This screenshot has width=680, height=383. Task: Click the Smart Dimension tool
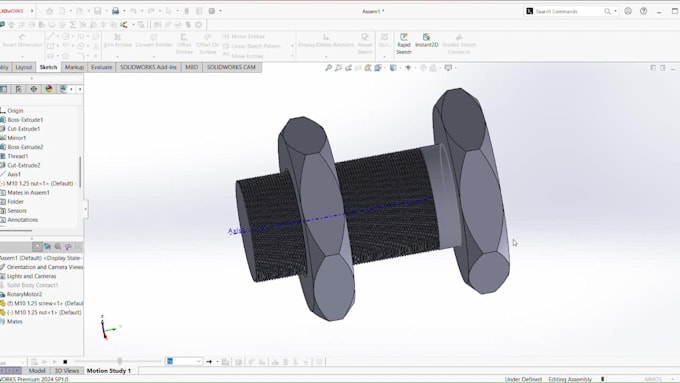coord(22,41)
